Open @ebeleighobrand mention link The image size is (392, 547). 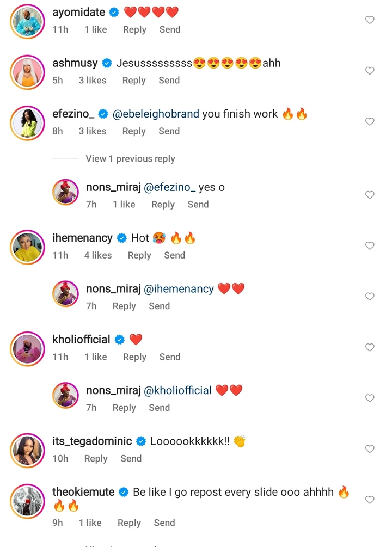tap(156, 114)
